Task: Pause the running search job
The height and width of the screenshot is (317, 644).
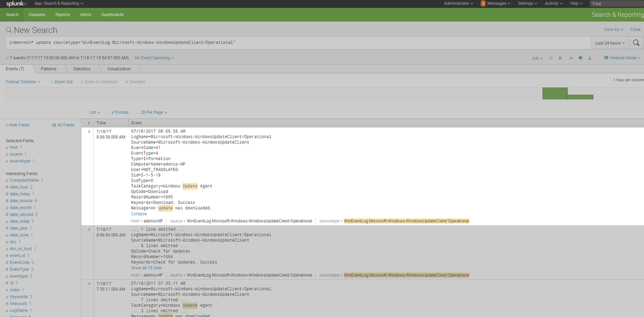Action: click(551, 58)
